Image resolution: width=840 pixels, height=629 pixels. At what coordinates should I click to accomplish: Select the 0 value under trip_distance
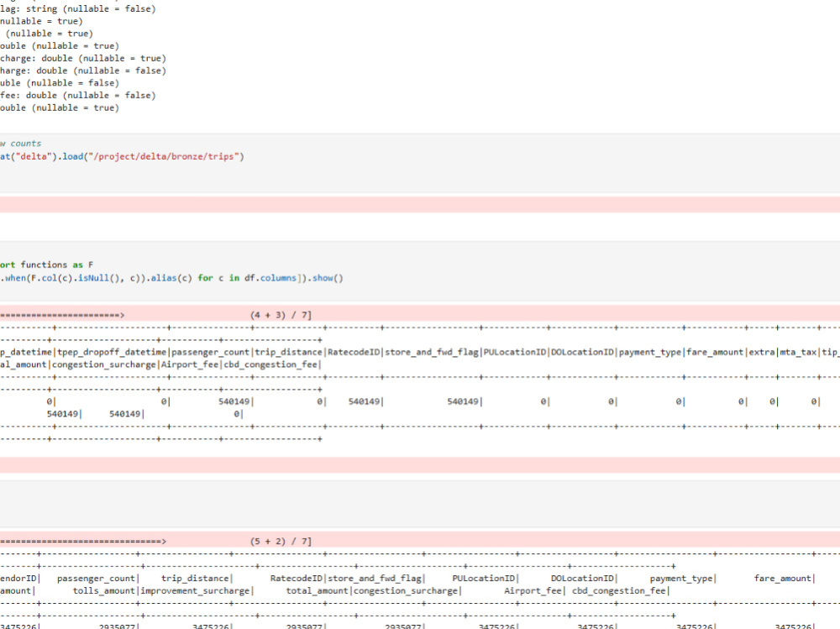(x=319, y=401)
